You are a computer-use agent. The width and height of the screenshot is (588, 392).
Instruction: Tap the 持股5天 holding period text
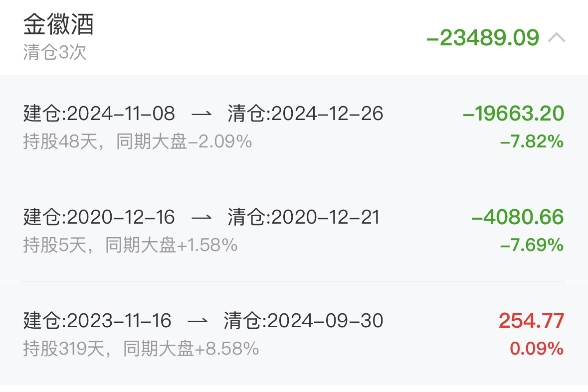point(55,245)
